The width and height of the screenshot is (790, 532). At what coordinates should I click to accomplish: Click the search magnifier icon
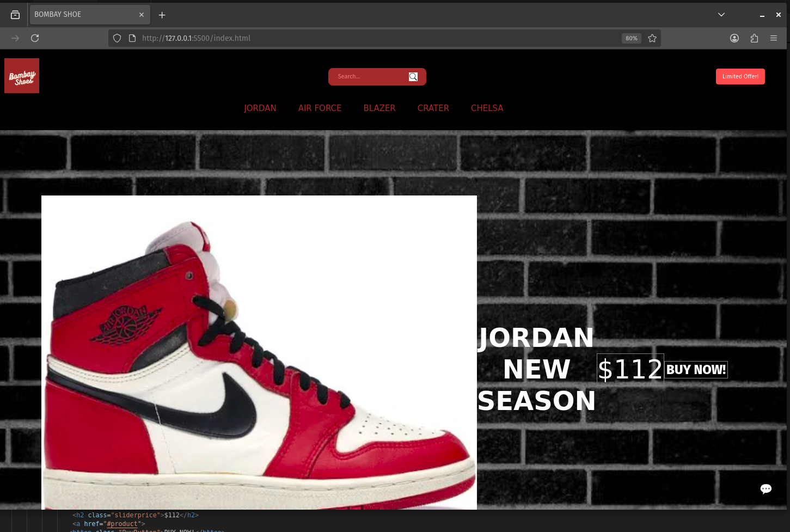pyautogui.click(x=413, y=77)
